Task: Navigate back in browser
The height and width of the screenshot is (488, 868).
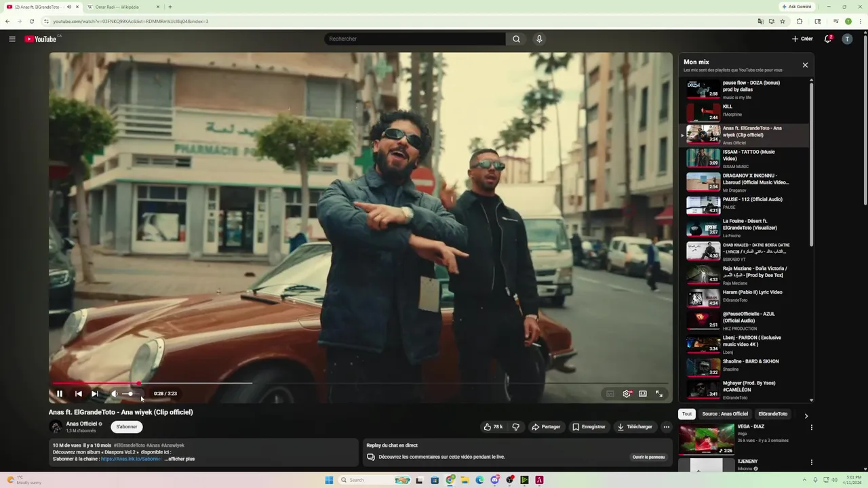Action: (x=7, y=21)
